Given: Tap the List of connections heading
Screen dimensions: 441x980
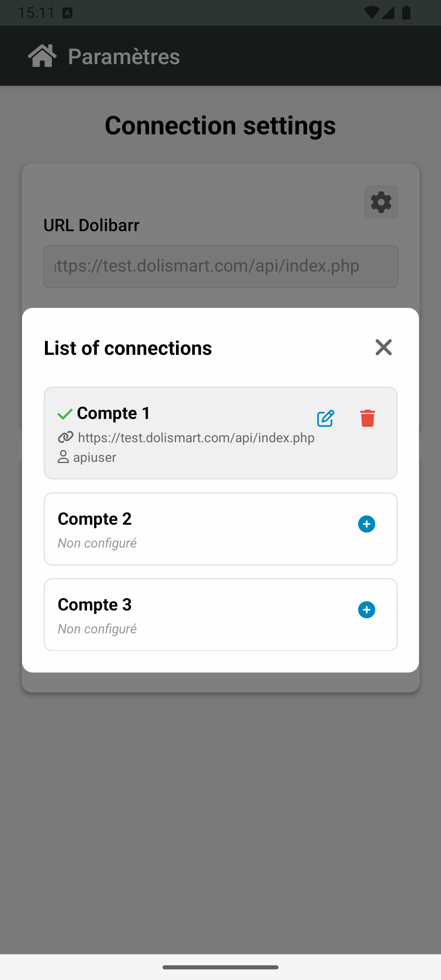Looking at the screenshot, I should [x=128, y=348].
